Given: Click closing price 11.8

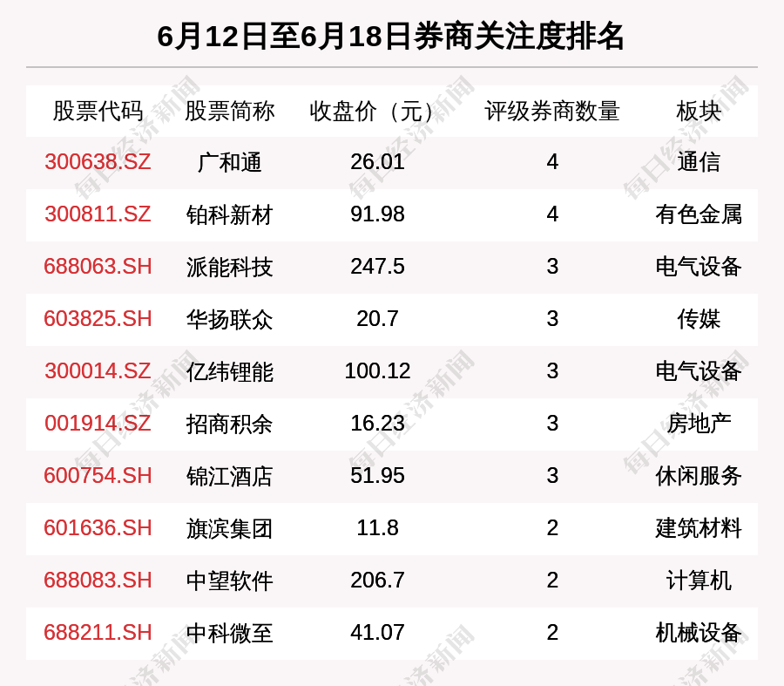Looking at the screenshot, I should 377,528.
